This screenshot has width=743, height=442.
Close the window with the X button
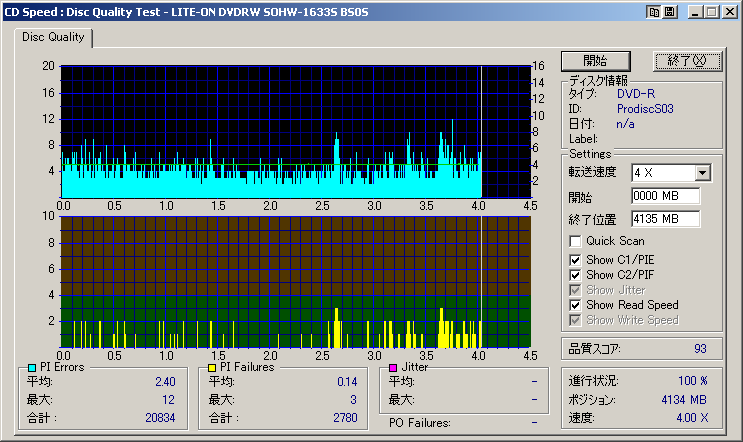729,12
